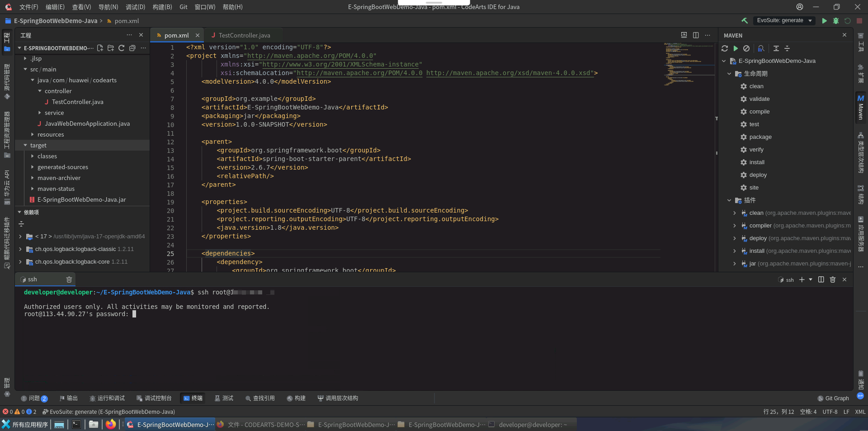The width and height of the screenshot is (868, 431).
Task: Expand the service folder
Action: coord(40,113)
